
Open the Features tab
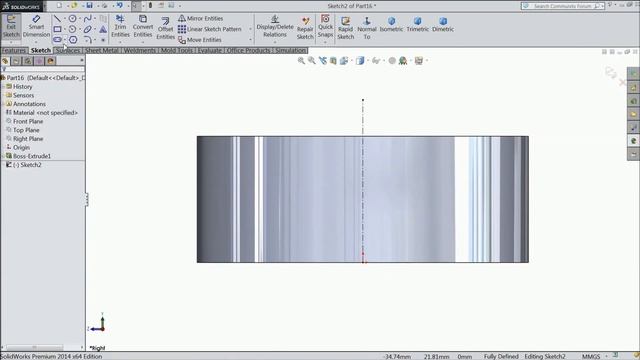(x=14, y=50)
